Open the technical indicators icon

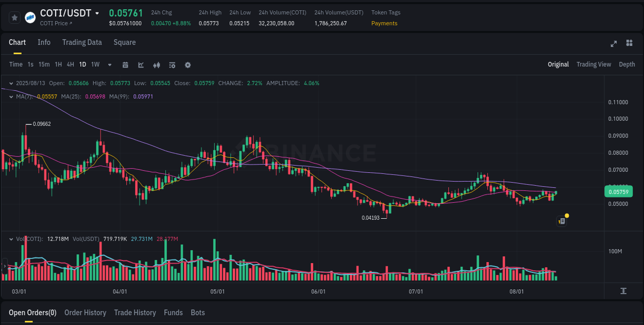(156, 64)
